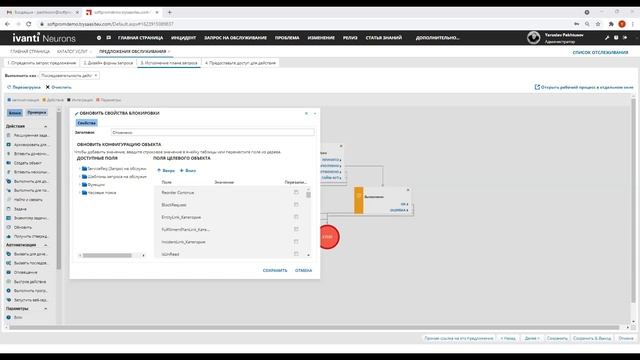Click the Перезагрузка reload button
This screenshot has width=640, height=360.
pos(24,87)
